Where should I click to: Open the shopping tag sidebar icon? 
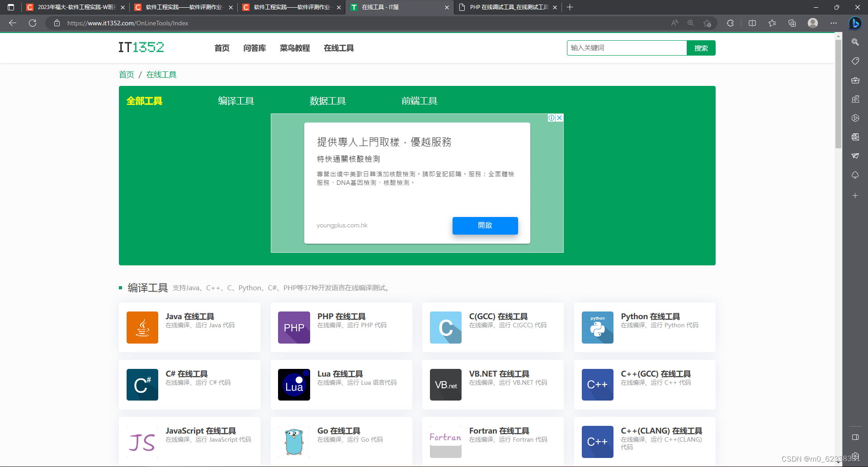[855, 61]
